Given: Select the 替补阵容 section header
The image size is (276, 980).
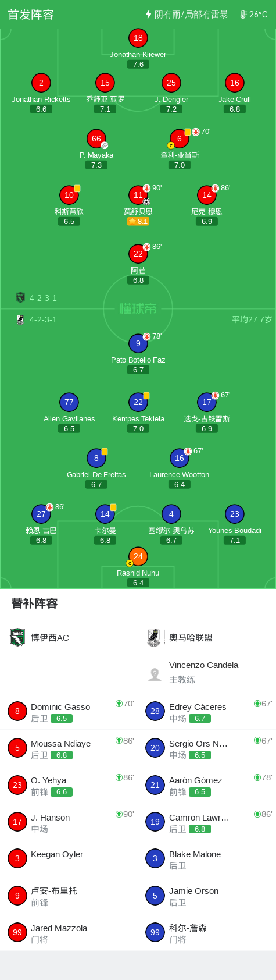Looking at the screenshot, I should pos(35,603).
